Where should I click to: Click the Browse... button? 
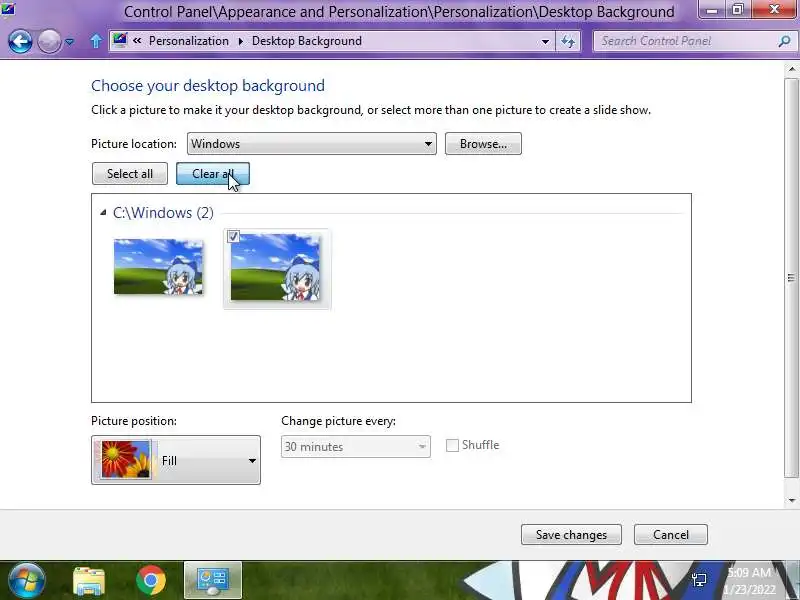pos(483,144)
